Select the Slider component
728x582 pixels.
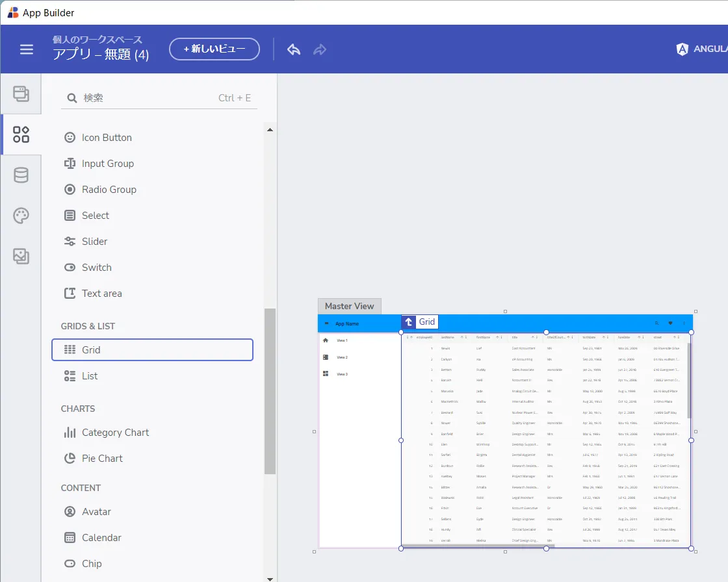coord(94,242)
